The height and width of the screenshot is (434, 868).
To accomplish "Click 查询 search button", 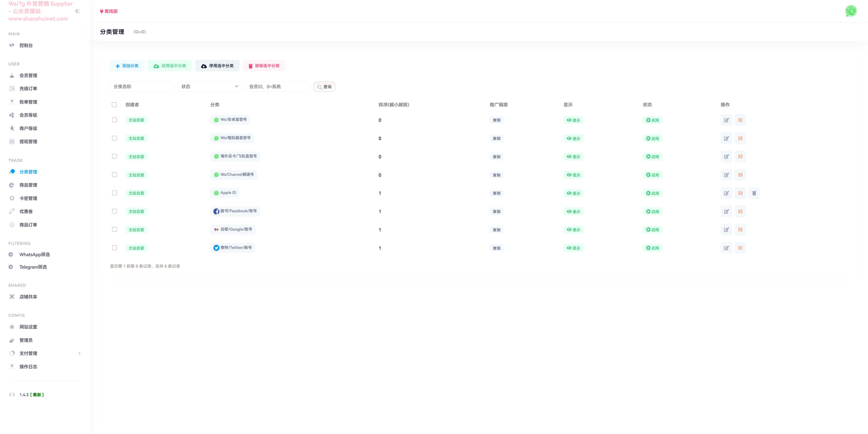I will [x=324, y=87].
